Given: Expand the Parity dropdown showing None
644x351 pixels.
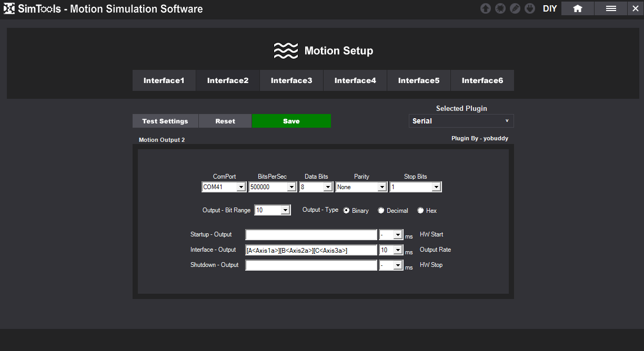Looking at the screenshot, I should point(361,187).
